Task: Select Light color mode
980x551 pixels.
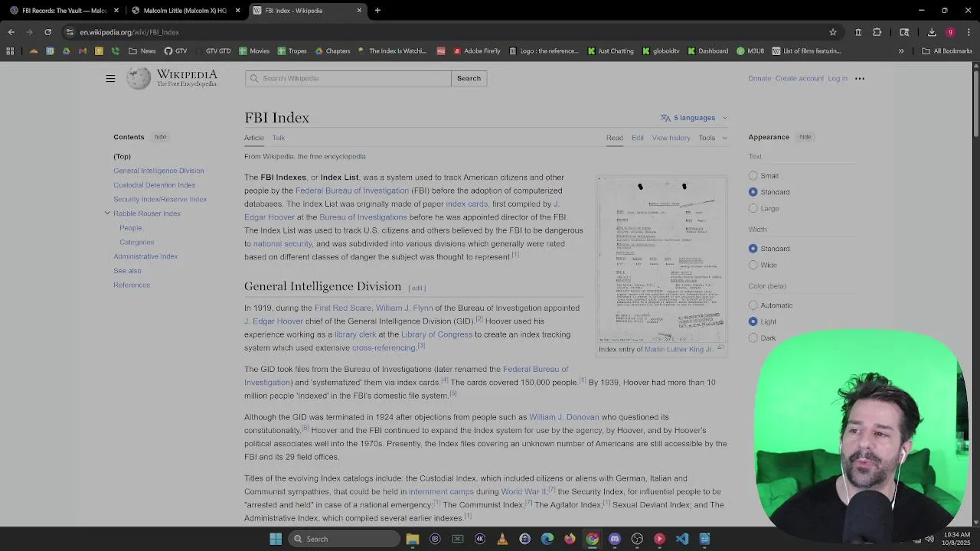Action: click(753, 321)
